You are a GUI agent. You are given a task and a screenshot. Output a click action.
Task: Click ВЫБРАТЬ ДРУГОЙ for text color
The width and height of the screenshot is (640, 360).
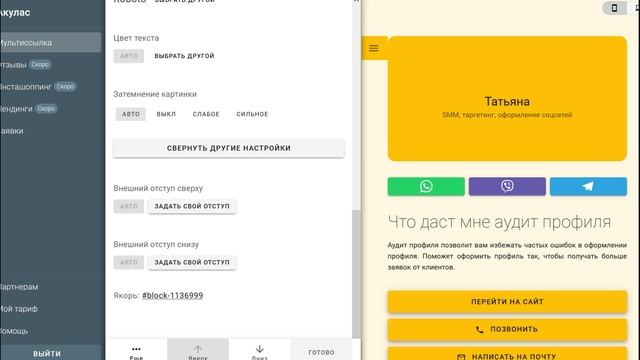coord(184,56)
